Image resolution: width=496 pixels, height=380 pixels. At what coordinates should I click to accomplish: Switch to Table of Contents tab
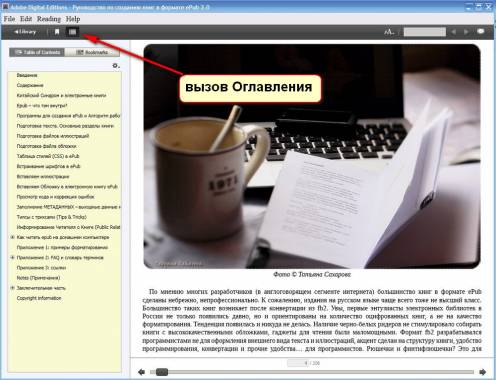point(37,52)
